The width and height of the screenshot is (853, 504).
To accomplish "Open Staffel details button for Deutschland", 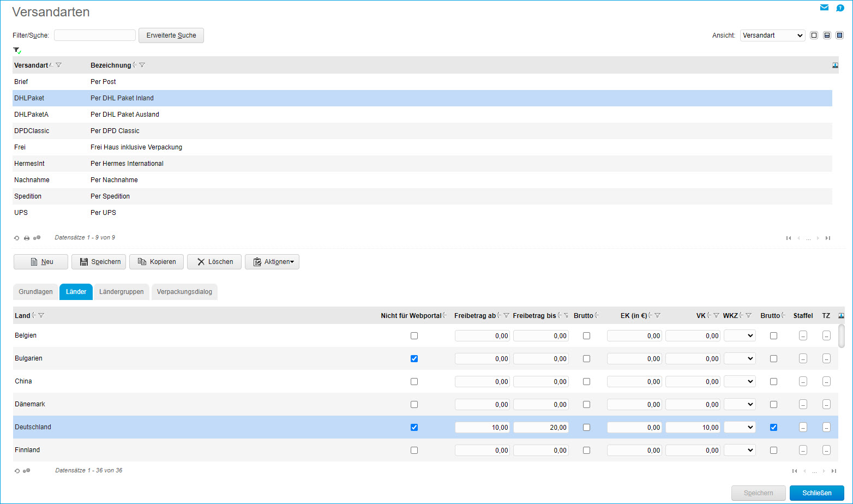I will pos(802,427).
